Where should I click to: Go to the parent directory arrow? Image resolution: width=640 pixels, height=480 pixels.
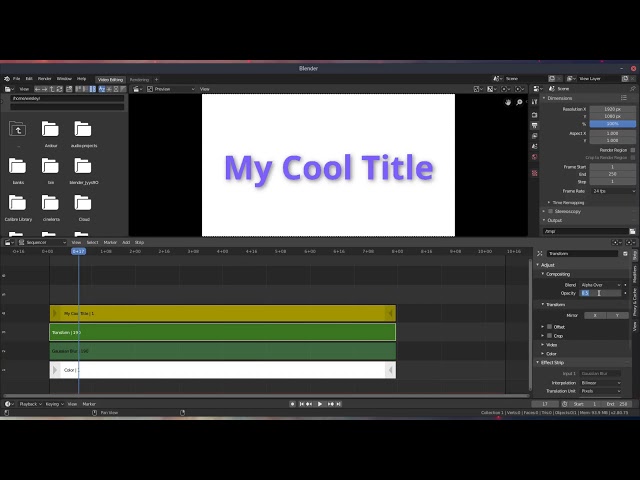[x=52, y=89]
